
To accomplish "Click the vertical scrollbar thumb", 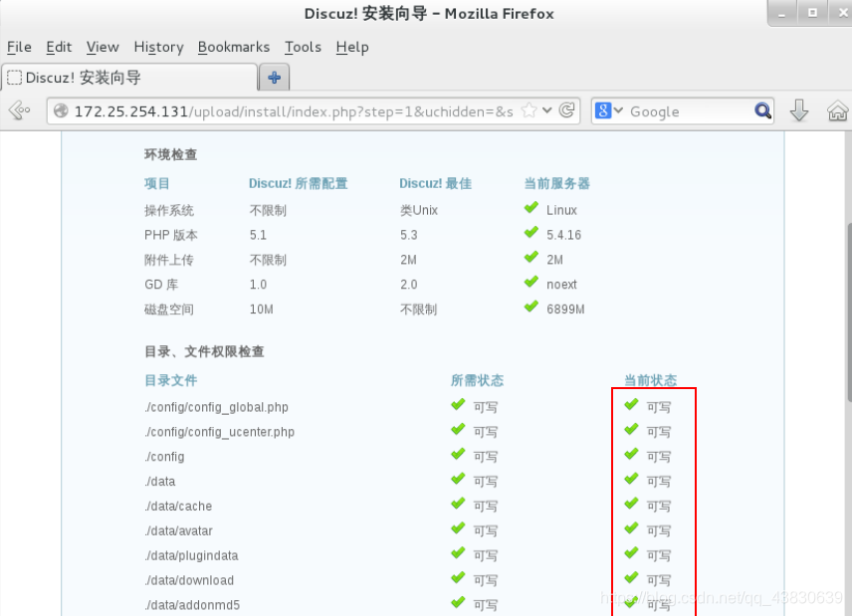I will (x=849, y=312).
